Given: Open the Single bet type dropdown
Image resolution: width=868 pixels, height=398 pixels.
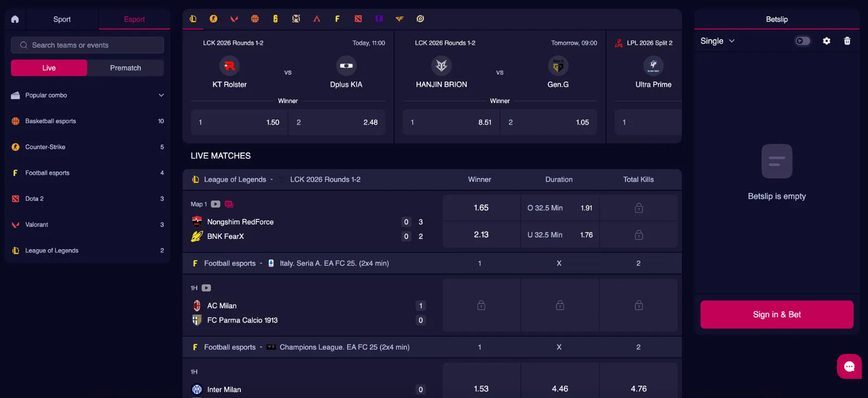Looking at the screenshot, I should point(717,41).
